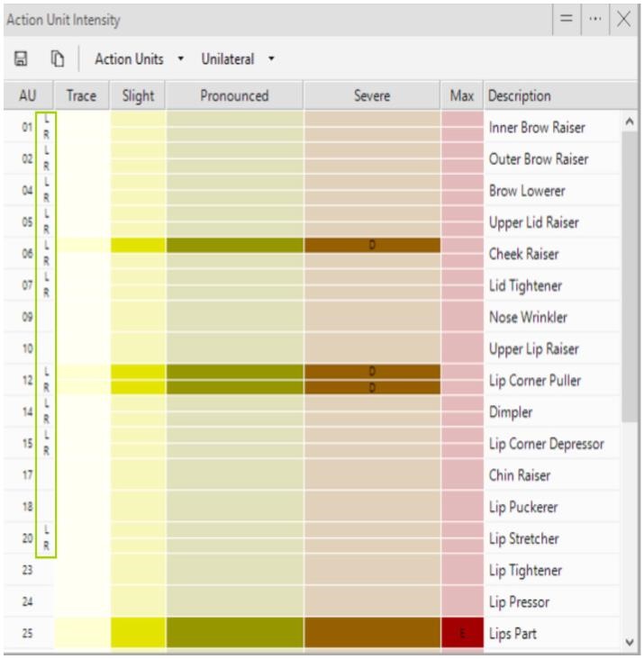This screenshot has height=659, width=644.
Task: Click the Pronounced column header
Action: (x=234, y=95)
